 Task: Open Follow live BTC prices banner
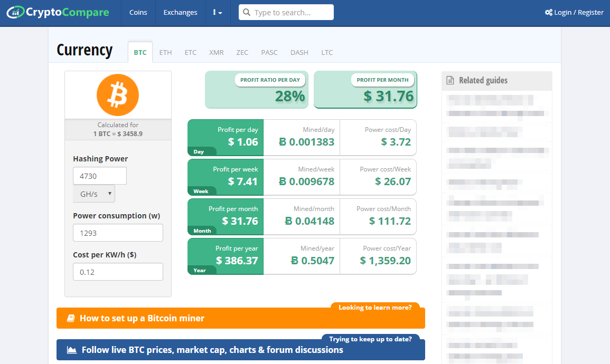click(x=241, y=350)
